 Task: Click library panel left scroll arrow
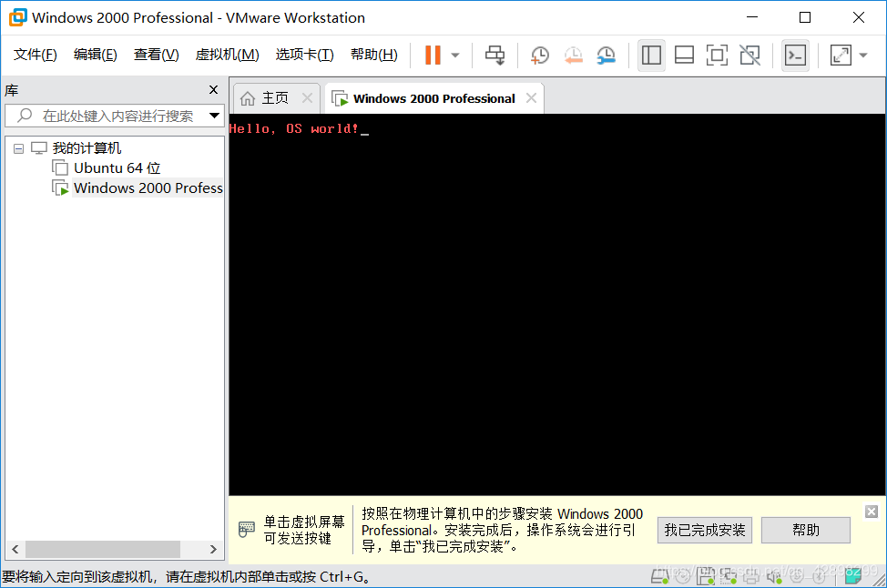click(x=15, y=549)
